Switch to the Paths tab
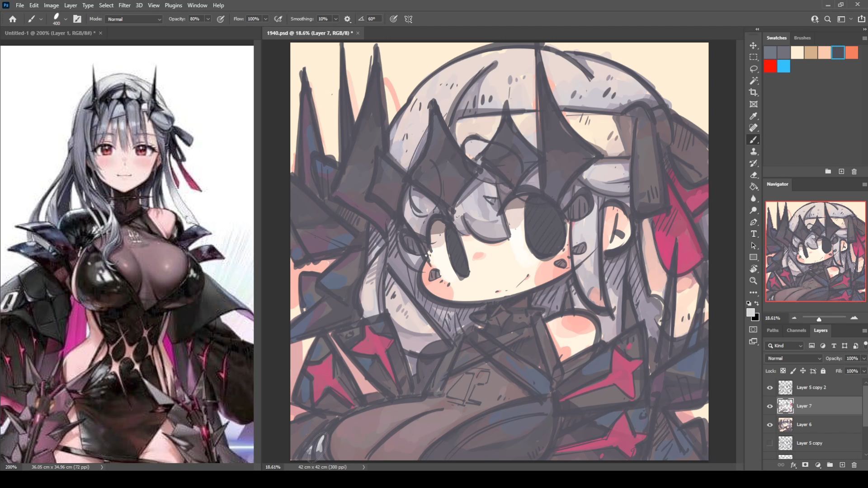The height and width of the screenshot is (488, 868). 773,330
